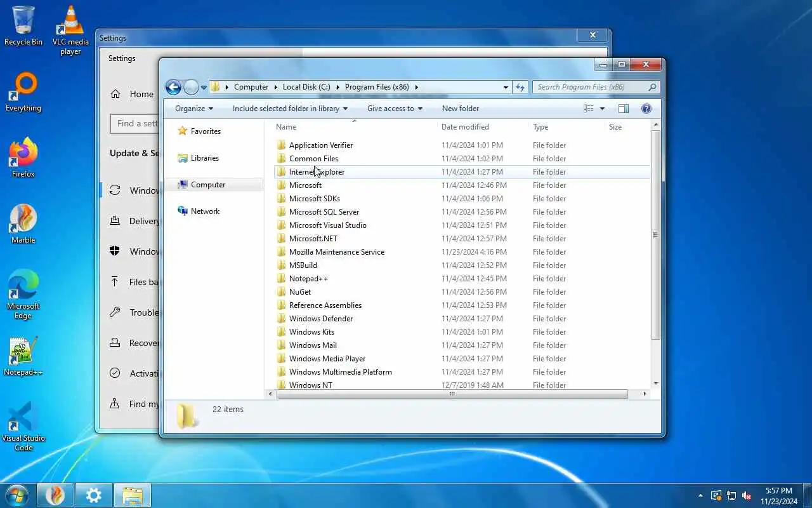This screenshot has height=508, width=812.
Task: Click the Search Program Files (x86) field
Action: [x=596, y=87]
